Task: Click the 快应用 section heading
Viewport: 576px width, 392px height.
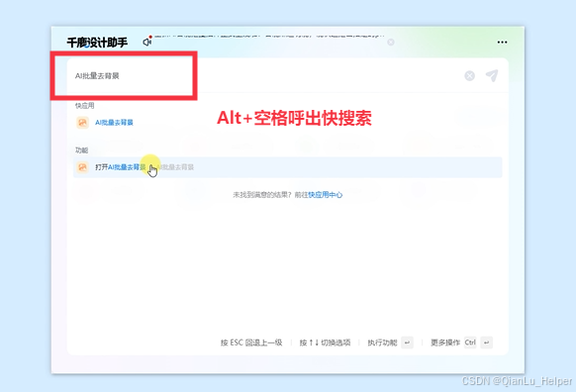Action: tap(85, 106)
